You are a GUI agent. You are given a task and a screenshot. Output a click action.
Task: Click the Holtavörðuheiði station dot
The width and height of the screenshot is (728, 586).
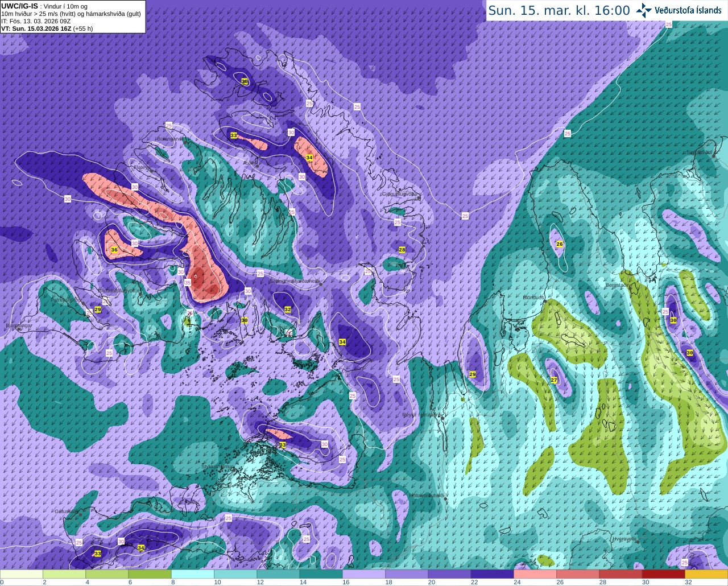[x=445, y=499]
